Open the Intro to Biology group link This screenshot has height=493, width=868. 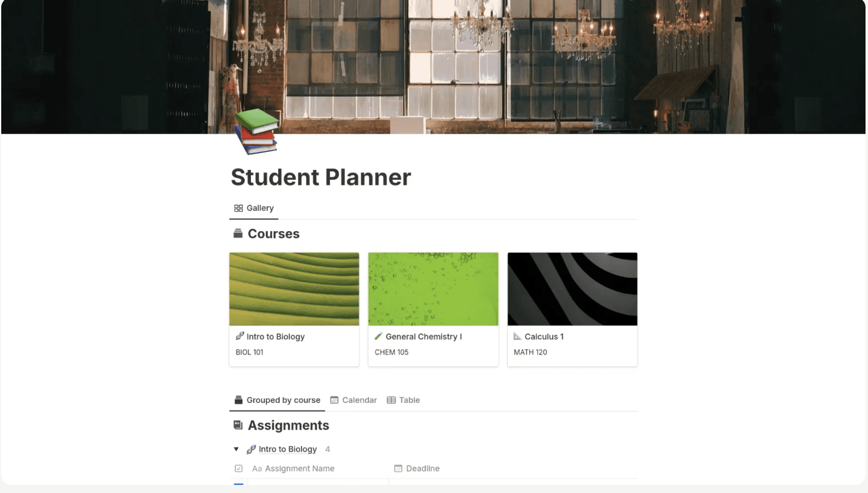(x=288, y=449)
